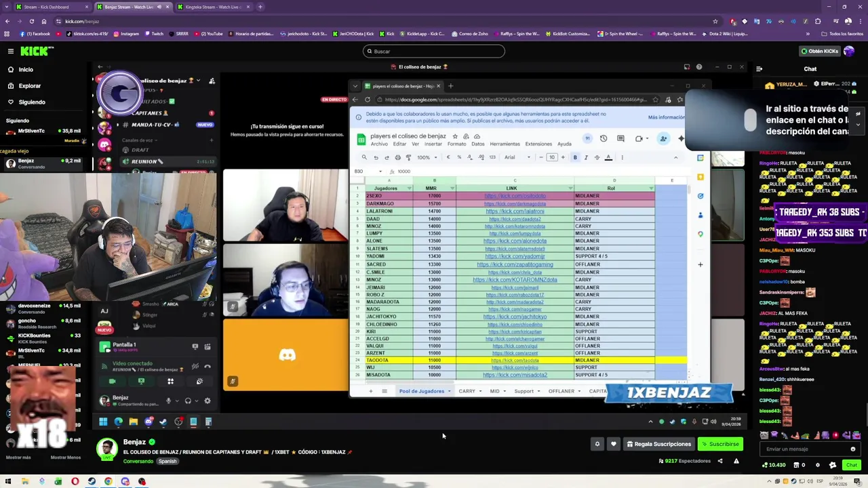This screenshot has height=488, width=868.
Task: Click Explorar in the Kick sidebar
Action: (x=29, y=86)
